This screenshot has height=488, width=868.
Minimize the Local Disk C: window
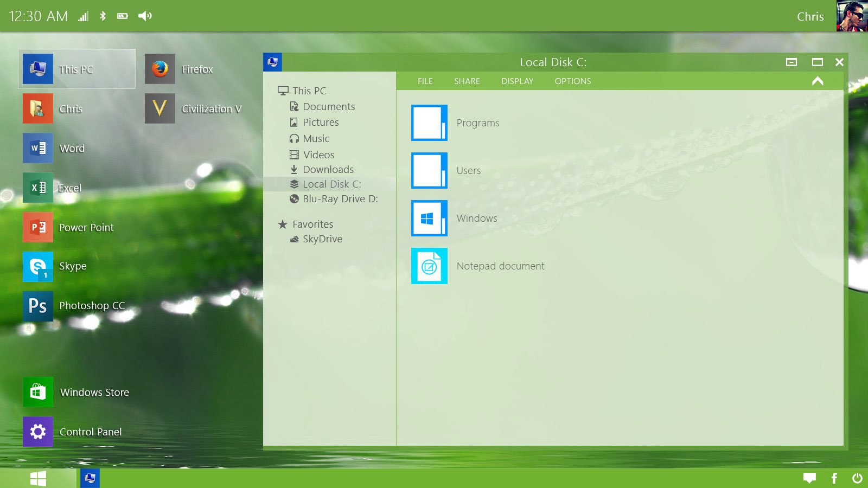tap(792, 62)
